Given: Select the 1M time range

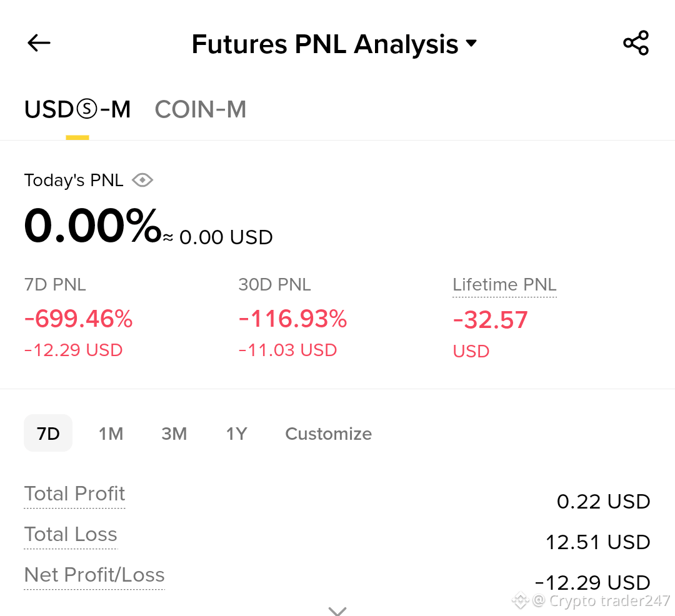Looking at the screenshot, I should click(x=111, y=434).
